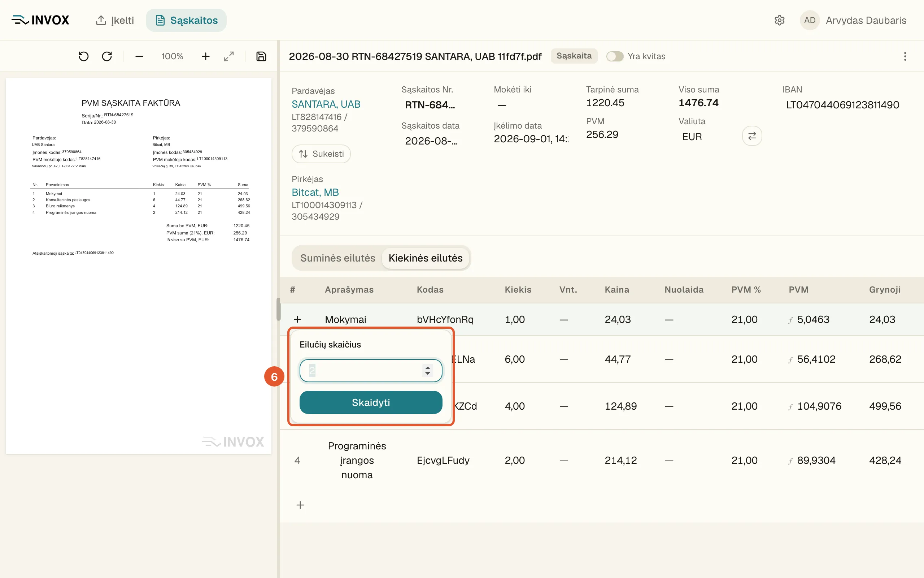Click the AD user avatar

click(x=810, y=20)
